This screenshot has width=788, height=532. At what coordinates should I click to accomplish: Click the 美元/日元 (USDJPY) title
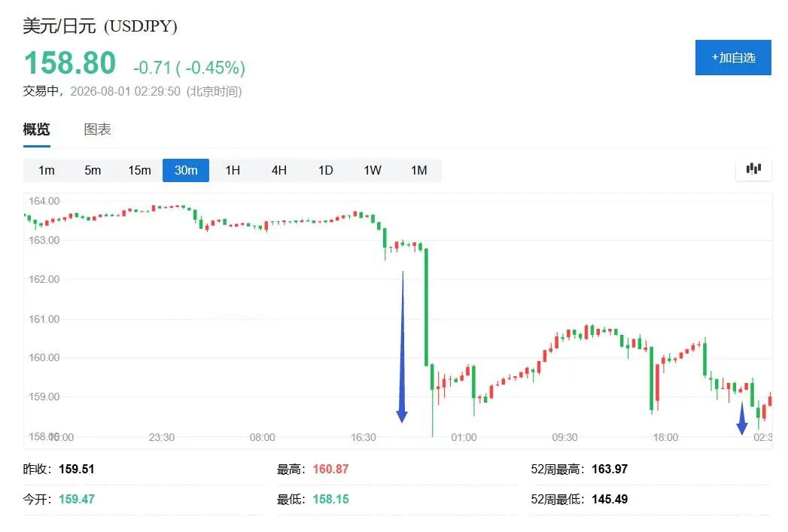click(100, 26)
